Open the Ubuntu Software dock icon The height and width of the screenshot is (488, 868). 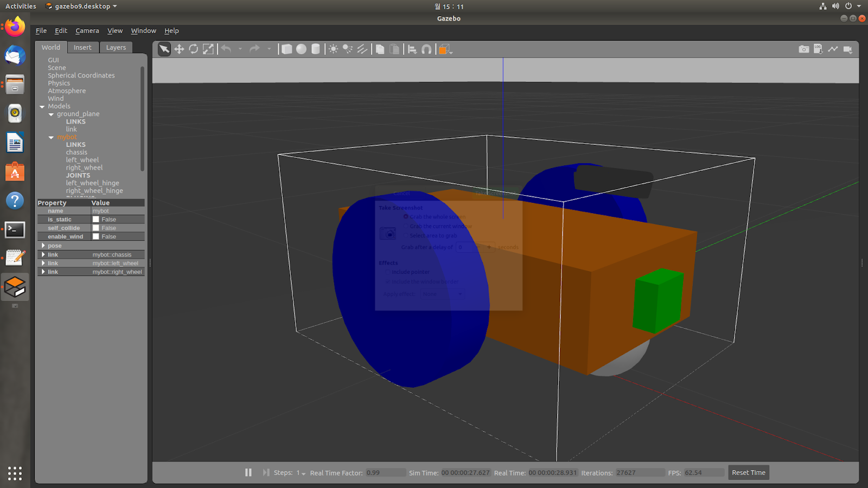click(x=15, y=172)
